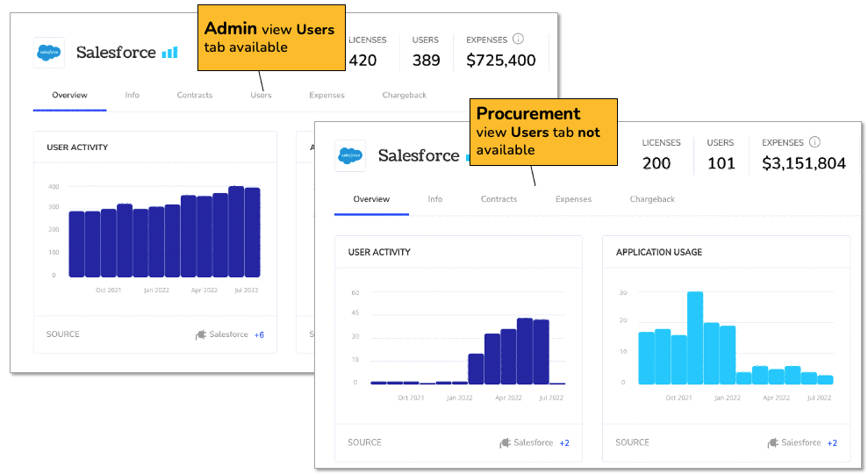Viewport: 868px width, 474px height.
Task: Open the Chargeback tab in the Admin view
Action: (404, 96)
